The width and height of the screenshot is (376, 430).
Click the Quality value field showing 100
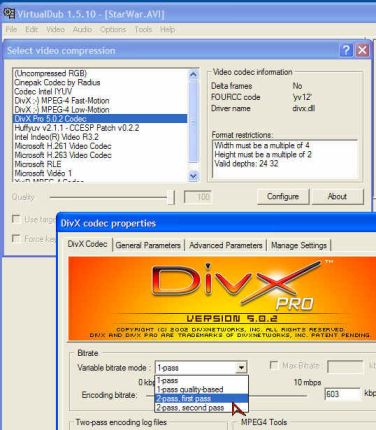pyautogui.click(x=197, y=197)
